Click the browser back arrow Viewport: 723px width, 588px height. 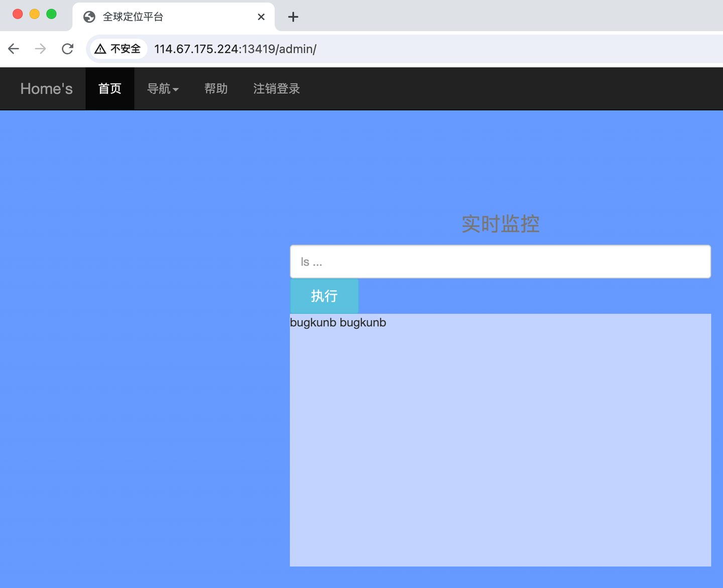tap(14, 49)
